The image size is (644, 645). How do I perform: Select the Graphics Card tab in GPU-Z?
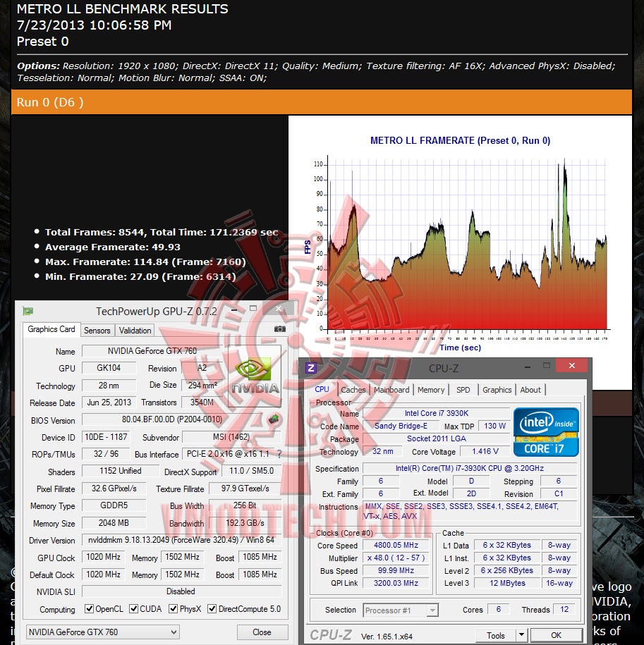click(51, 329)
